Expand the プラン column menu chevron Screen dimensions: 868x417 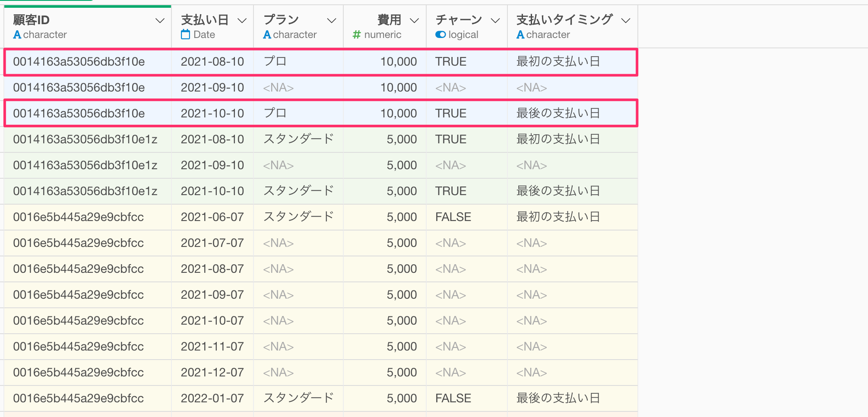coord(332,21)
